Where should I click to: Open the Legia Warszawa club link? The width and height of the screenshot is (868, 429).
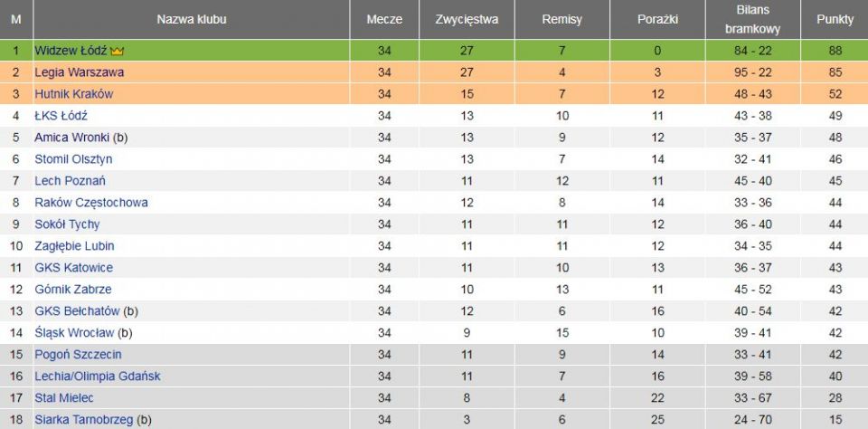80,72
